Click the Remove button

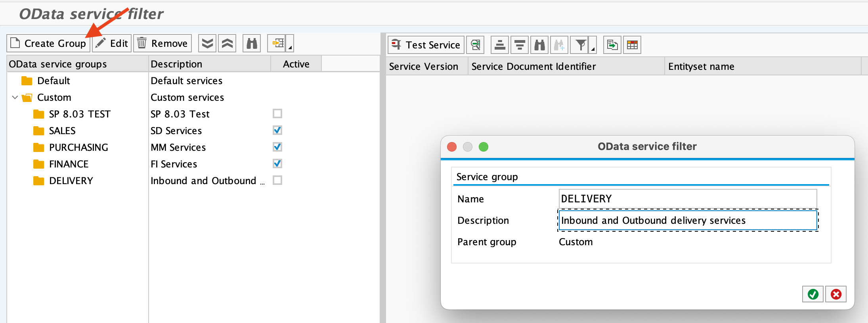(163, 43)
